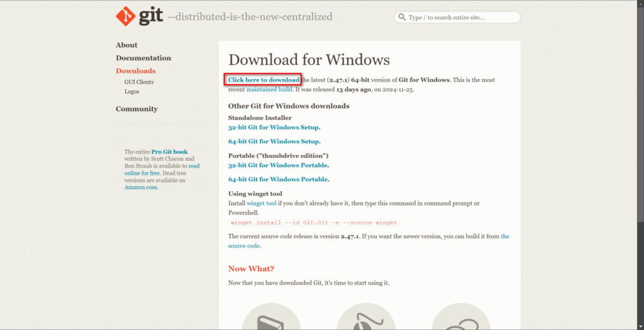
Task: Click the magnifying glass search icon
Action: (402, 17)
